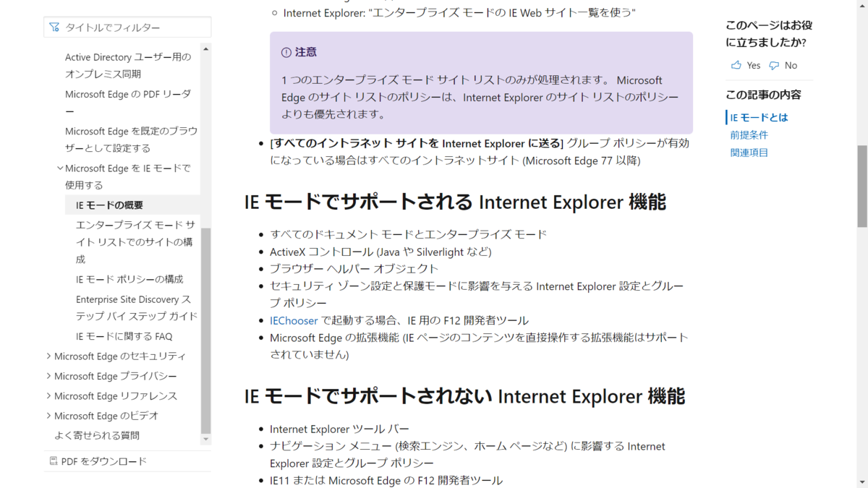This screenshot has height=488, width=868.
Task: Click the sidebar scrollbar down arrow
Action: tap(206, 439)
